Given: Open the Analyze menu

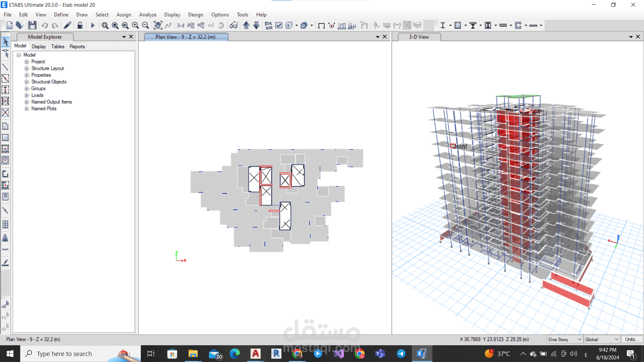Looking at the screenshot, I should coord(148,15).
